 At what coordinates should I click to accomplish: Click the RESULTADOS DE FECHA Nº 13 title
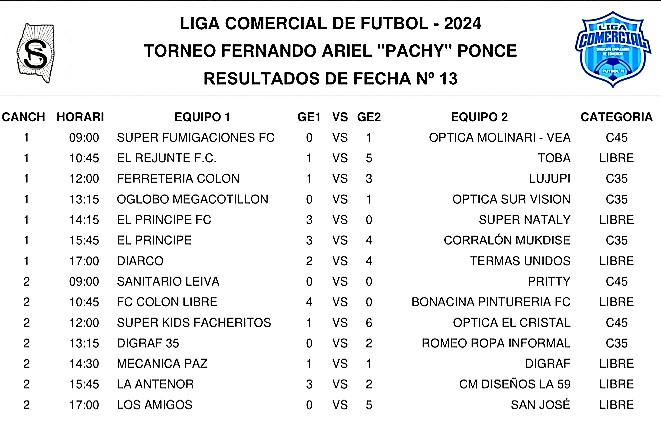330,78
